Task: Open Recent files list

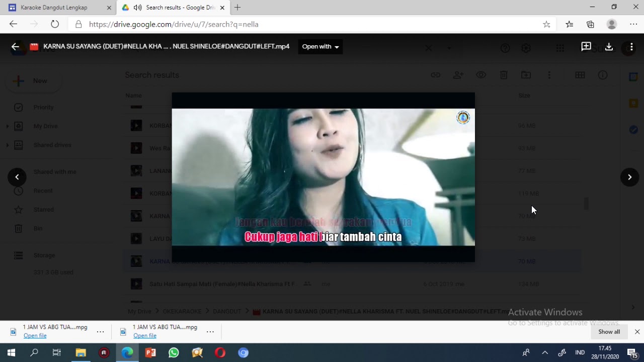Action: pos(43,191)
